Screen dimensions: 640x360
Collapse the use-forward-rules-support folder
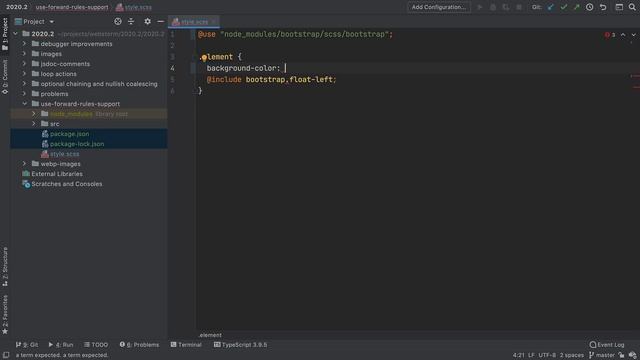pyautogui.click(x=24, y=104)
